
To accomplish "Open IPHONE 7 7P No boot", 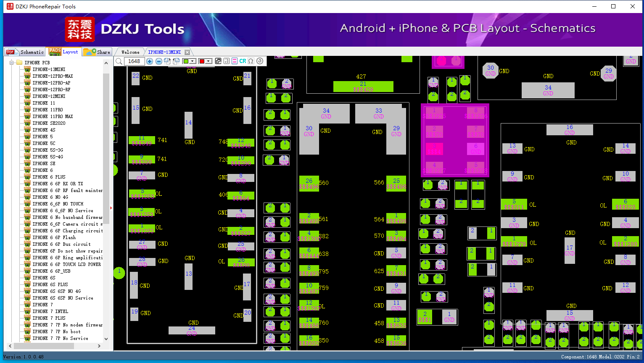I will 56,331.
